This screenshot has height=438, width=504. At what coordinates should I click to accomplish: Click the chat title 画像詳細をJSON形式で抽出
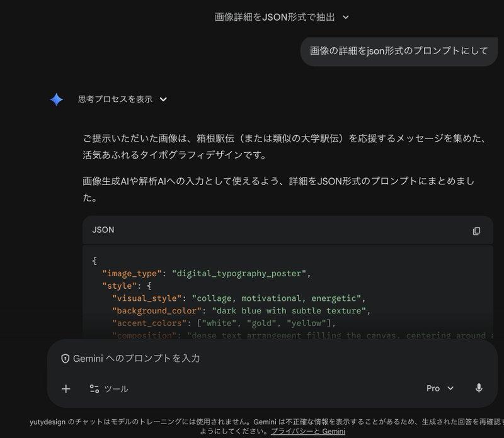[x=275, y=17]
